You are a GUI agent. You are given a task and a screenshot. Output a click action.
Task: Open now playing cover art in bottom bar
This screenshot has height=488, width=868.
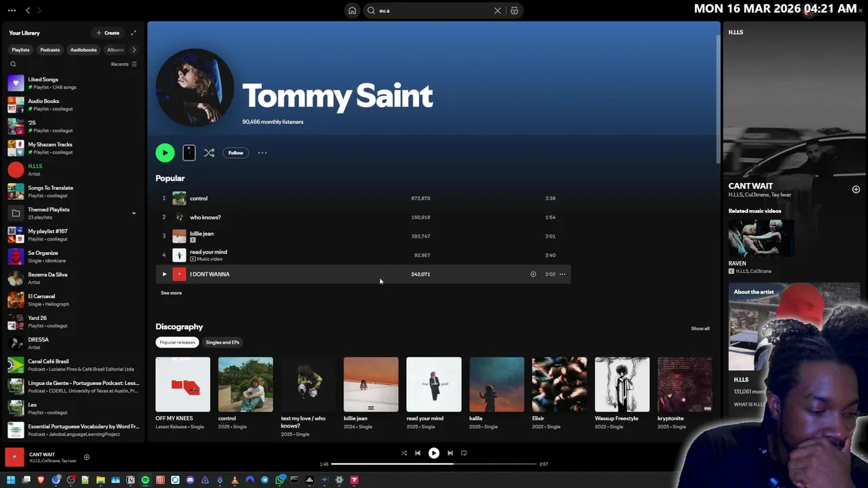coord(15,457)
